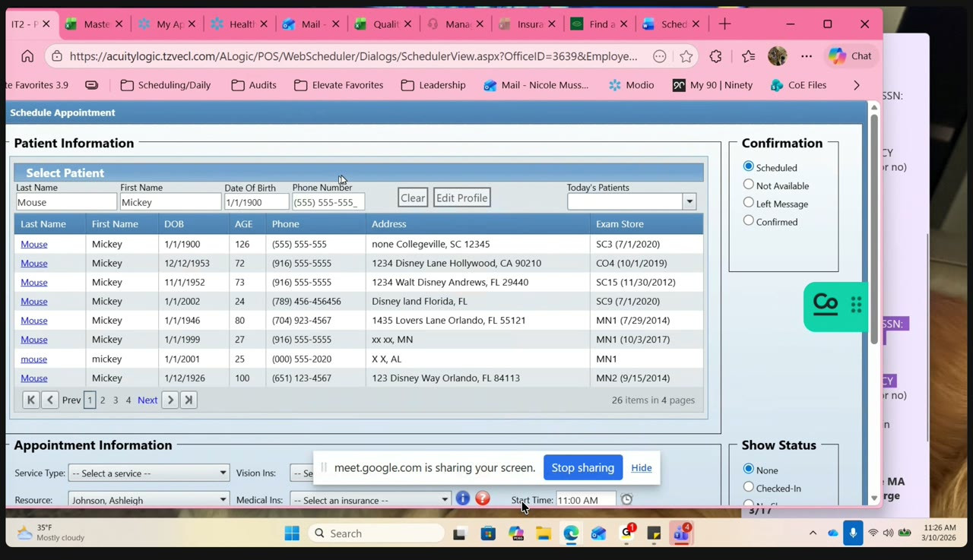The width and height of the screenshot is (973, 560).
Task: Go to browser home page icon
Action: [27, 56]
